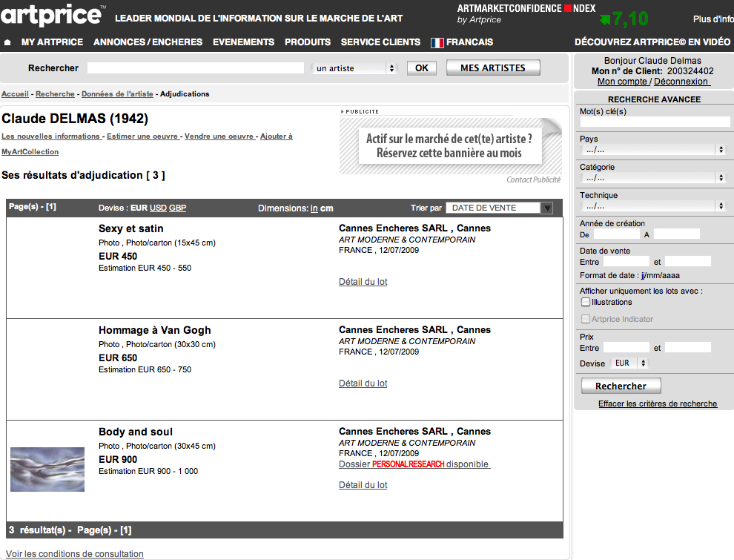This screenshot has height=560, width=734.
Task: Open Dossier PERSONAL RESEARCH disponible link
Action: click(414, 464)
